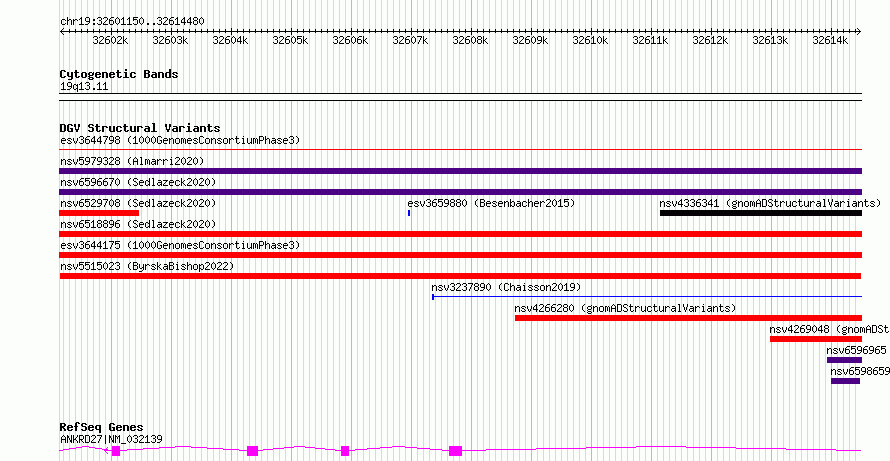890x461 pixels.
Task: Select the blue nsv3237890 Chaisson2019 line
Action: pyautogui.click(x=647, y=296)
